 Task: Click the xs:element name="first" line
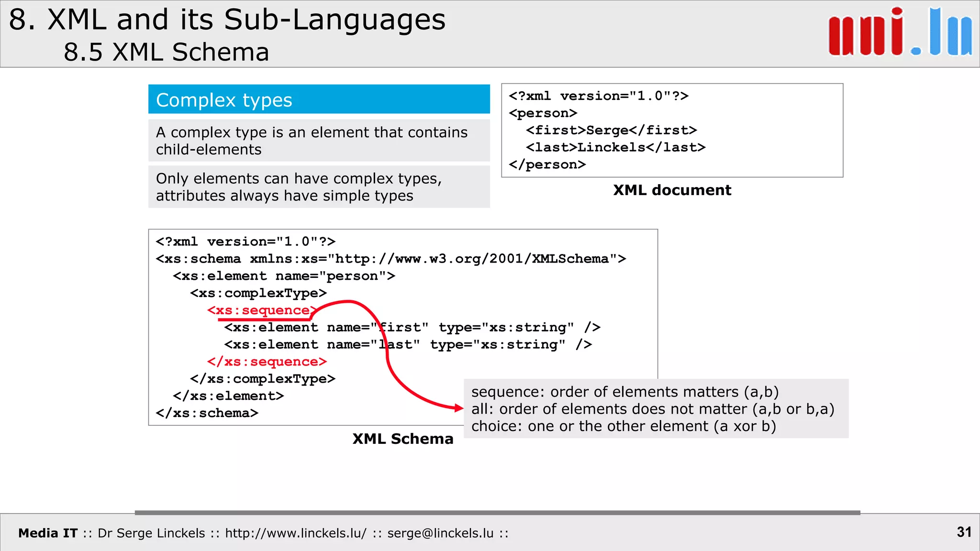[x=412, y=328]
